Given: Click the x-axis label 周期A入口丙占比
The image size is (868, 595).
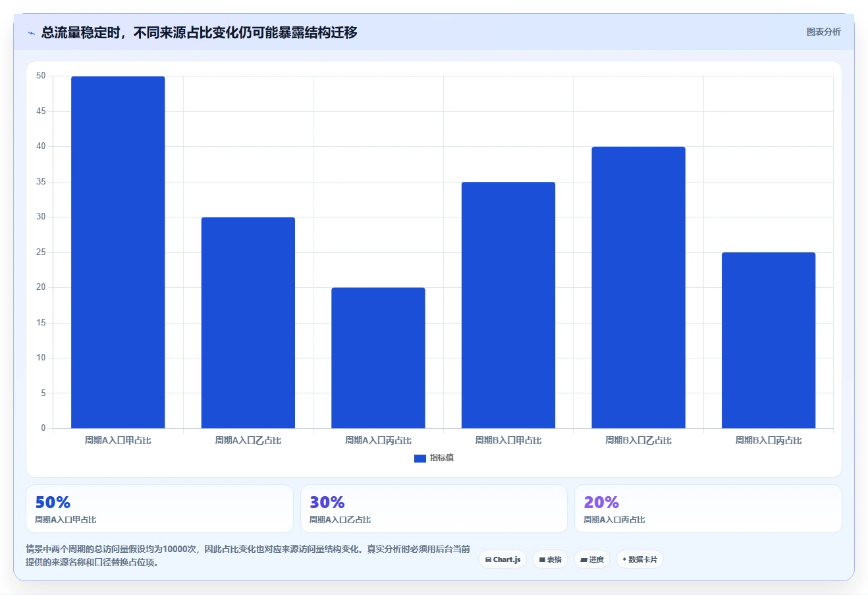Looking at the screenshot, I should pyautogui.click(x=378, y=440).
